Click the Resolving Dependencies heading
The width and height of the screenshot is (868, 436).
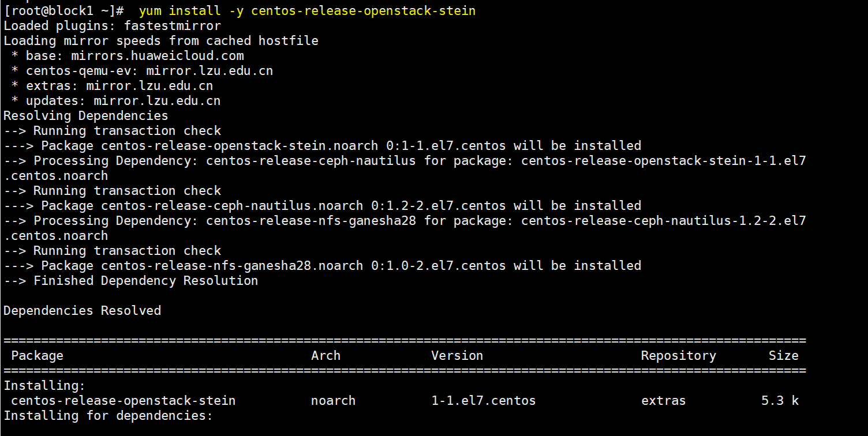(85, 115)
